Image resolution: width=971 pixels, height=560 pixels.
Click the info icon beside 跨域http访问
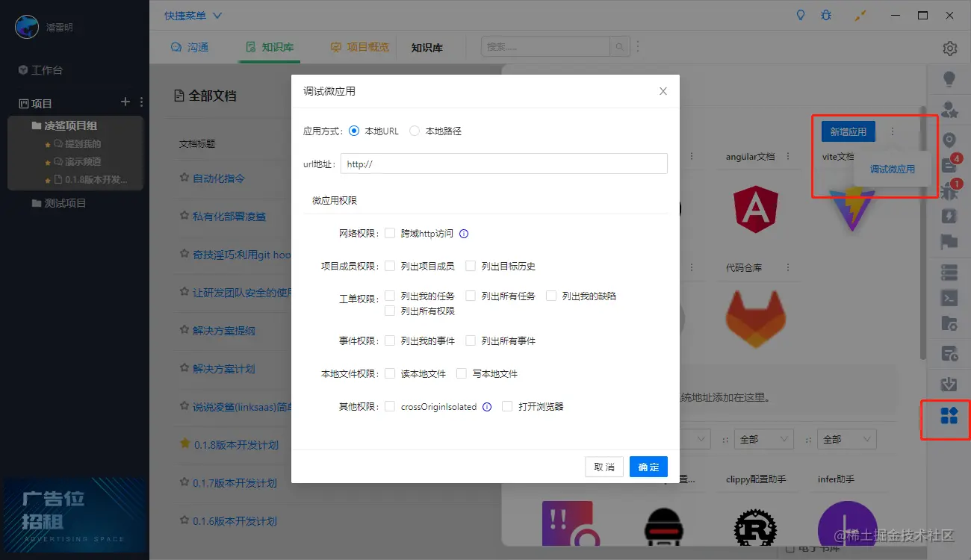464,234
